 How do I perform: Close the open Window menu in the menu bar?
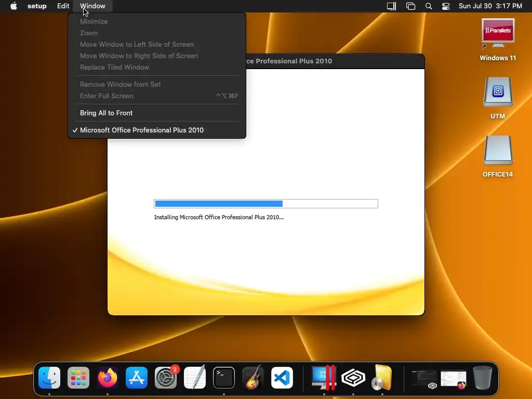(x=92, y=6)
